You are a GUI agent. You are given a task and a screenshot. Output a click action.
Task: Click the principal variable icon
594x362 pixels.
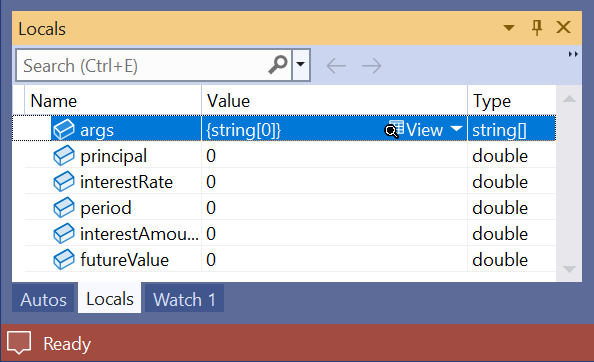pos(64,156)
